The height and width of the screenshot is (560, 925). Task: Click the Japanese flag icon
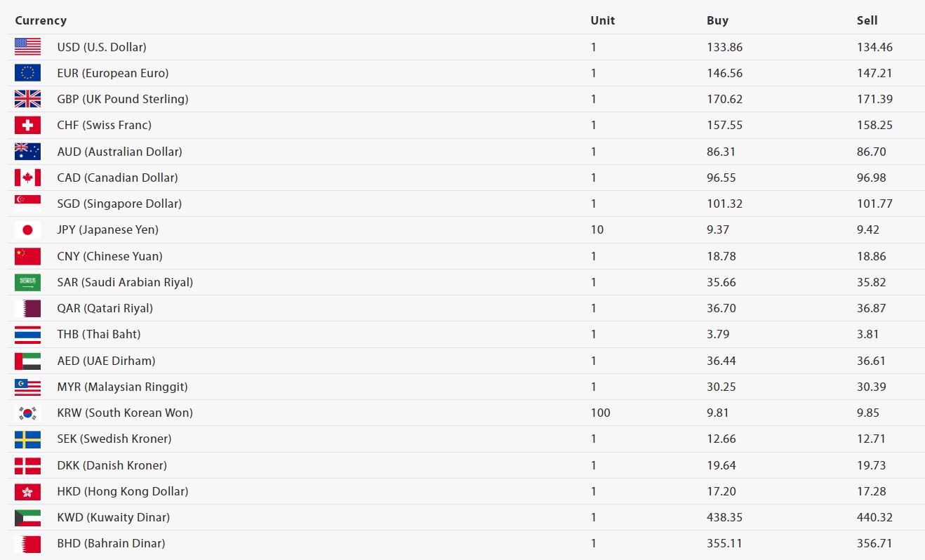27,229
